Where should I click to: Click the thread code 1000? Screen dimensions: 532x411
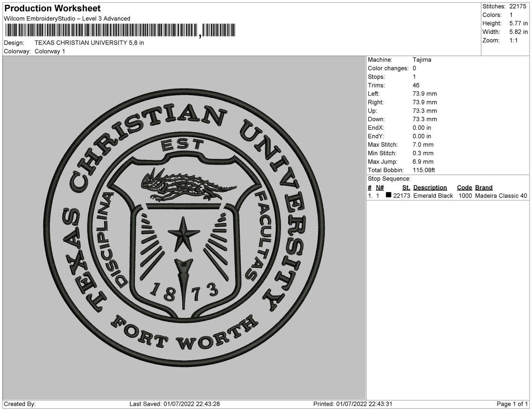[x=465, y=196]
